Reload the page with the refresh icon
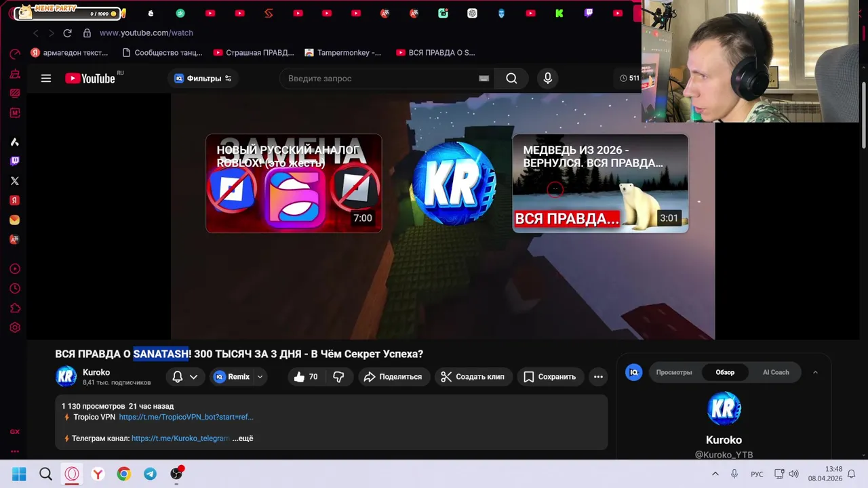This screenshot has width=868, height=488. 67,33
